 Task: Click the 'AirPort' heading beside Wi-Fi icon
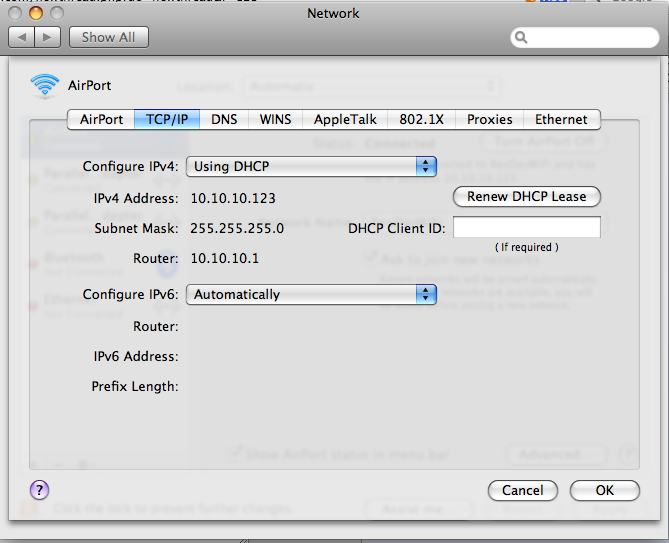pos(90,85)
